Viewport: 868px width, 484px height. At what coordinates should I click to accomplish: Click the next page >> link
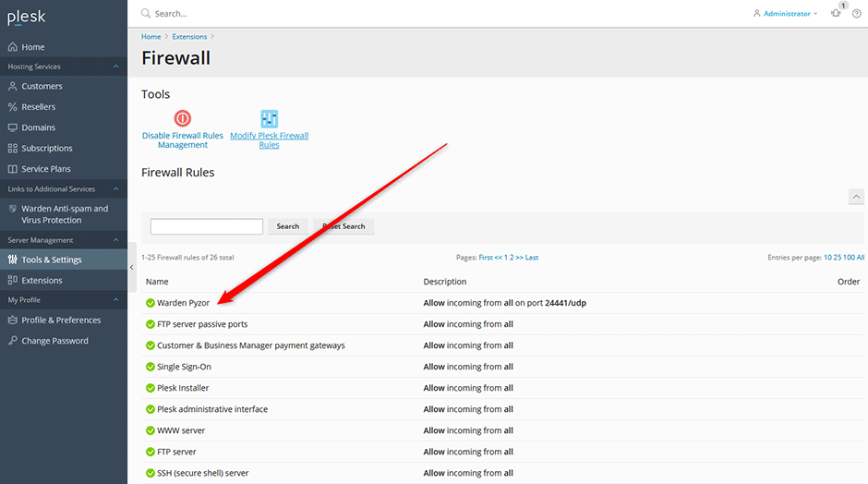pyautogui.click(x=519, y=258)
